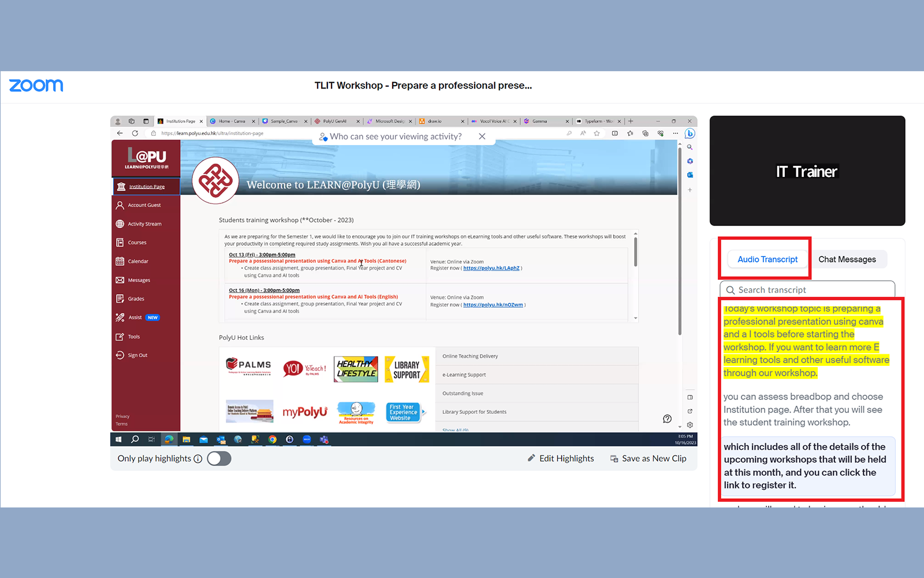
Task: Open Courses in the LEARN@PolyU sidebar
Action: point(136,242)
